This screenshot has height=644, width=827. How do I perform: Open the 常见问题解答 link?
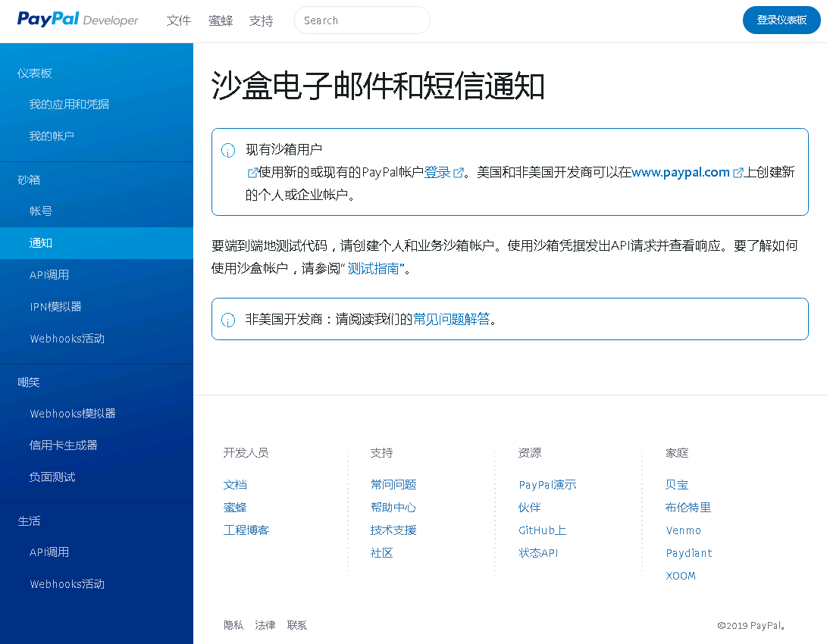tap(452, 320)
